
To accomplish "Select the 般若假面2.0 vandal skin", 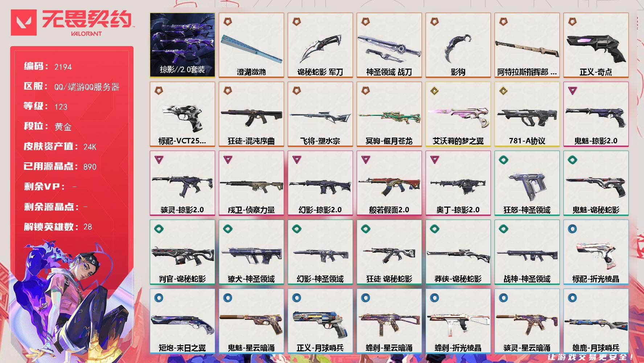I will point(389,183).
